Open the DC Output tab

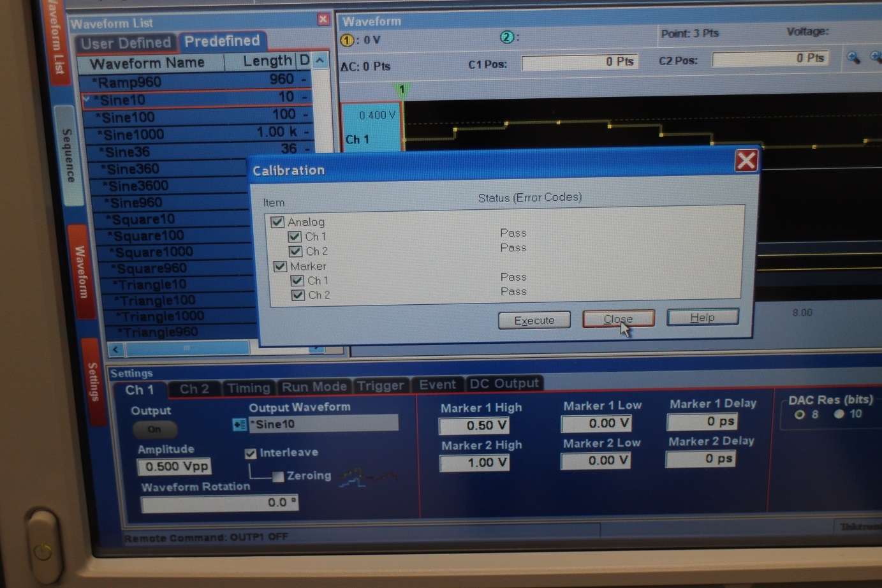504,383
